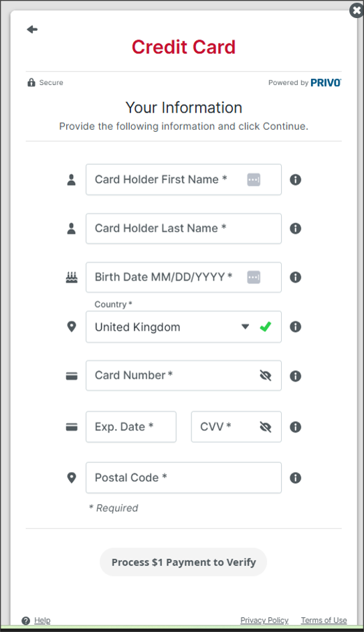This screenshot has width=364, height=632.
Task: Click the Help link at bottom
Action: coord(42,621)
